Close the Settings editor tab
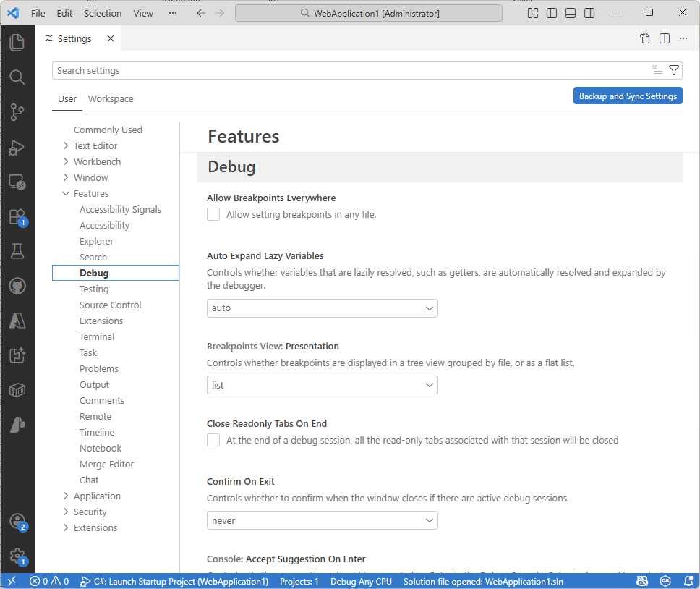700x589 pixels. (110, 38)
